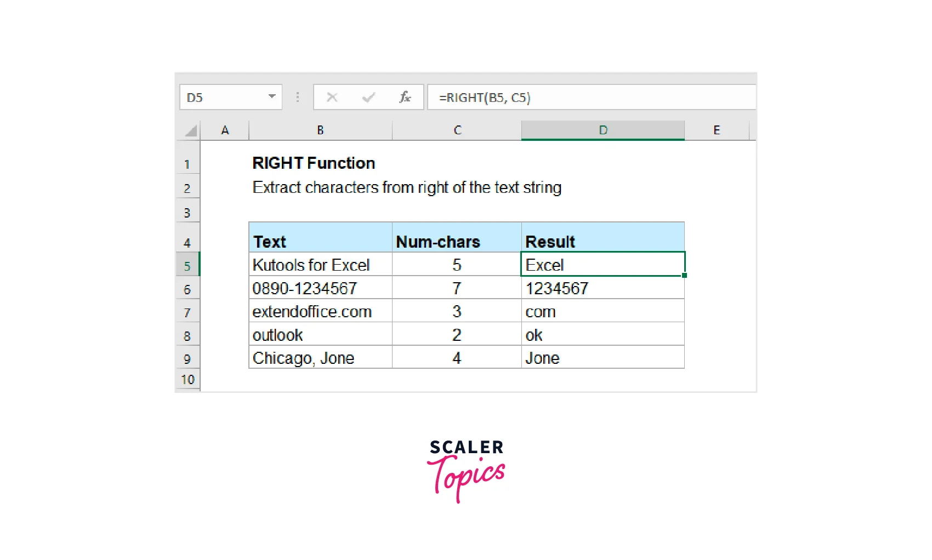Select column C header

[457, 130]
